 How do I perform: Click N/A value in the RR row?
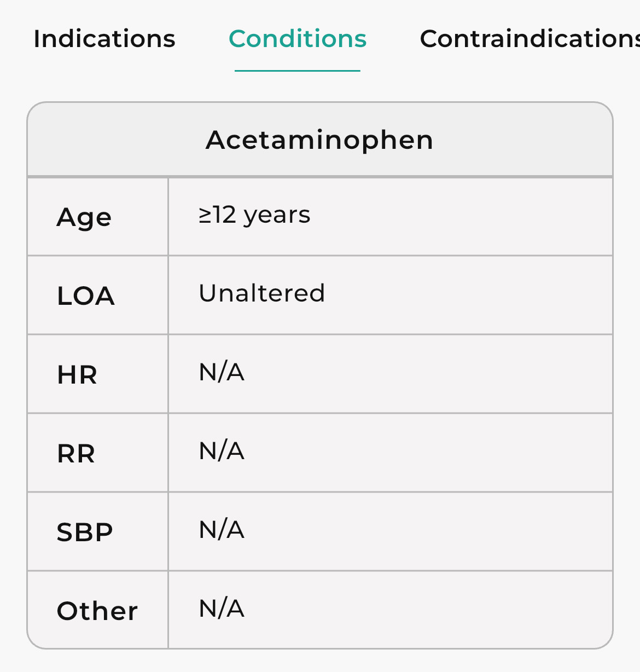click(x=222, y=451)
